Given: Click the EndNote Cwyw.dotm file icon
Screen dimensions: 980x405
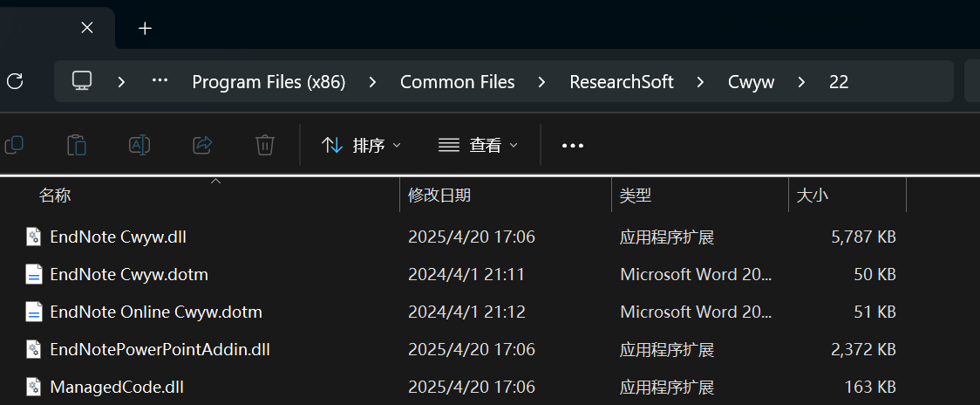Looking at the screenshot, I should pyautogui.click(x=33, y=274).
